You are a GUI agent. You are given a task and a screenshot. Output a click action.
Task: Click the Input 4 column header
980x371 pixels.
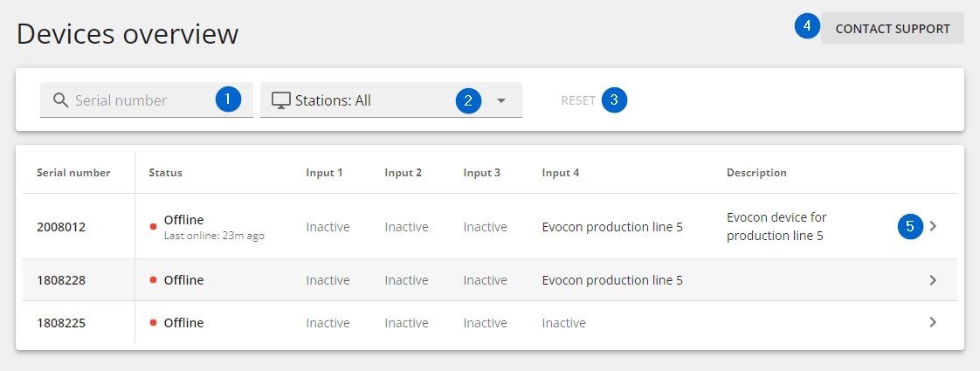(561, 172)
